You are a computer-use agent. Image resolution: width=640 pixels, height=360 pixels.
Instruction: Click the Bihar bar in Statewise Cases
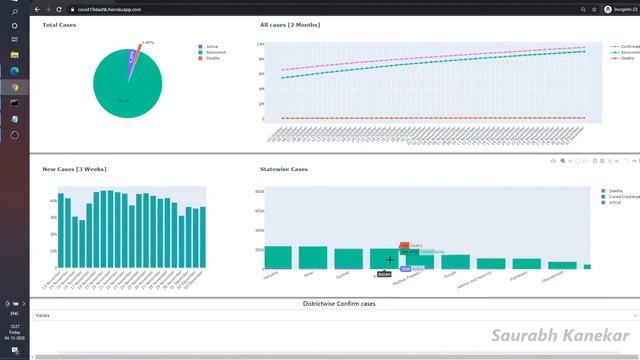tap(313, 258)
